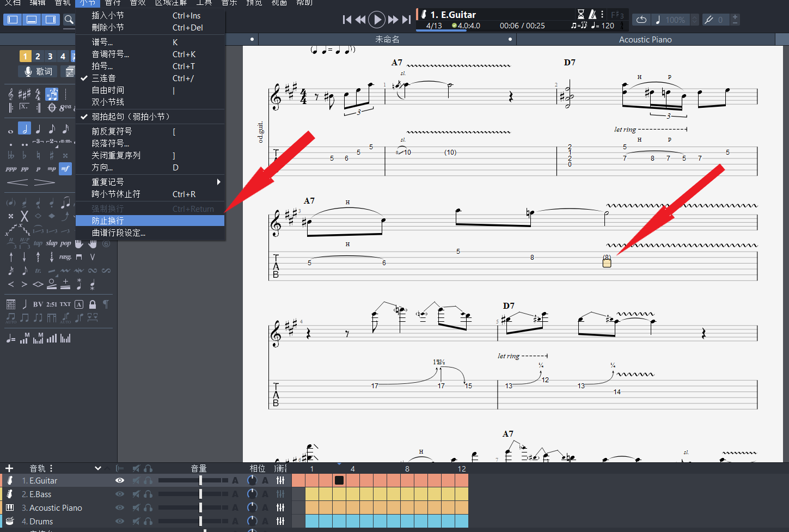This screenshot has width=789, height=532.
Task: Mute the E.Bass track
Action: [136, 494]
